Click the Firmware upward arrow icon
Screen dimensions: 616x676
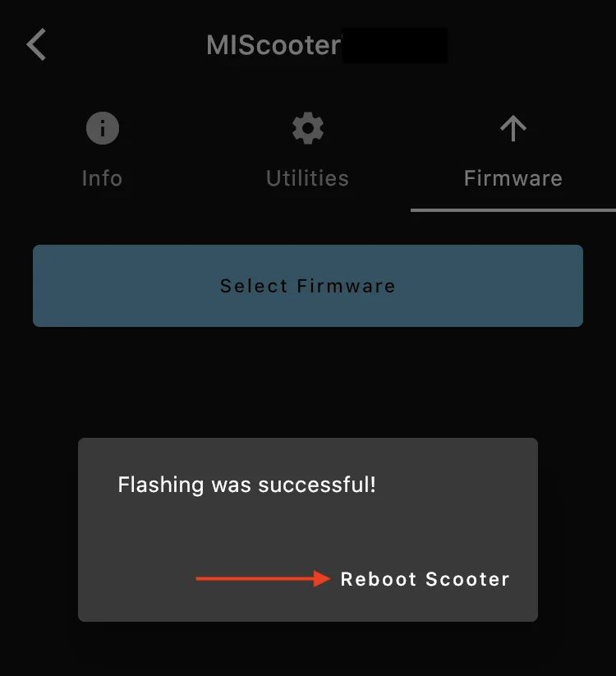pos(513,129)
